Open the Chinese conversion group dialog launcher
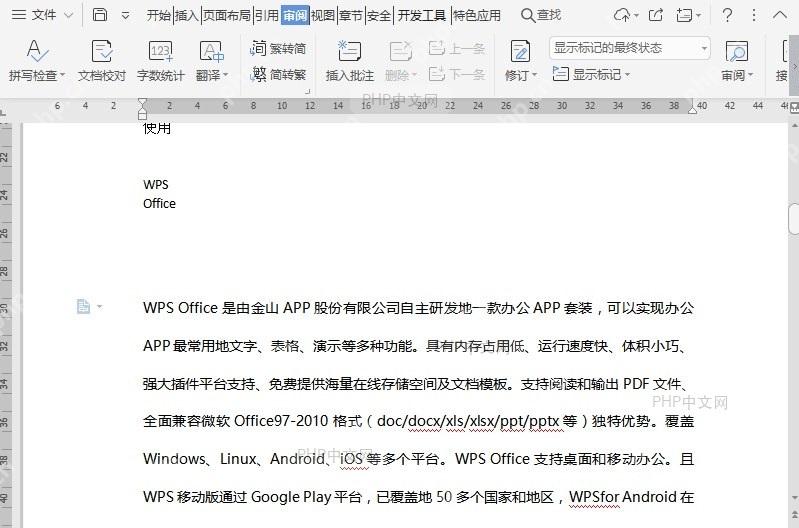Image resolution: width=799 pixels, height=528 pixels. pyautogui.click(x=307, y=92)
